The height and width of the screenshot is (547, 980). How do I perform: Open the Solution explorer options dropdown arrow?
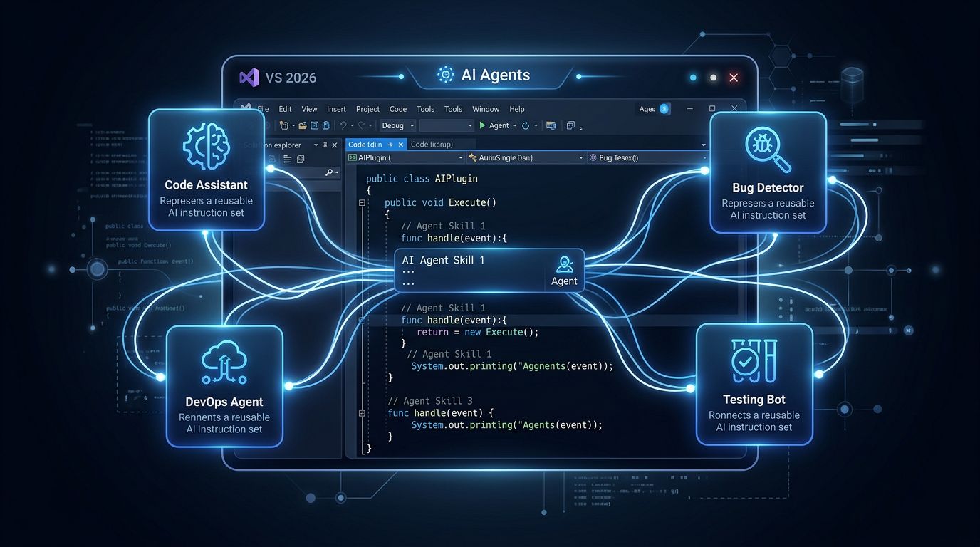pyautogui.click(x=316, y=145)
